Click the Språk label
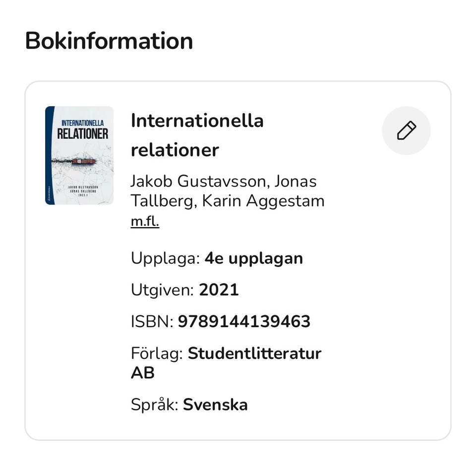 (x=154, y=405)
